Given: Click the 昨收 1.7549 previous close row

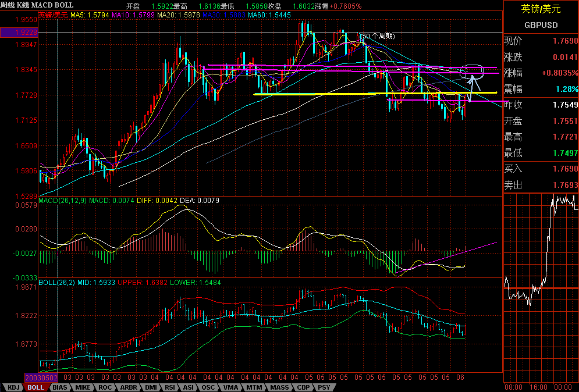Looking at the screenshot, I should coord(541,105).
